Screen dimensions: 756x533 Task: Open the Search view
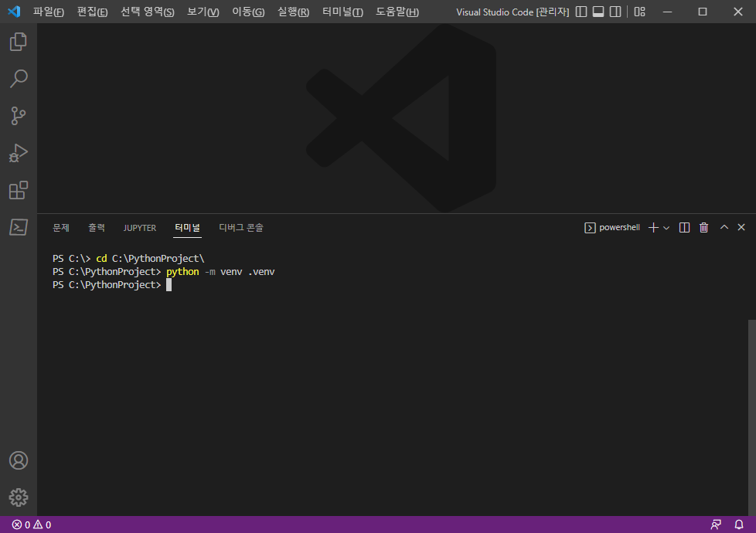pyautogui.click(x=19, y=79)
